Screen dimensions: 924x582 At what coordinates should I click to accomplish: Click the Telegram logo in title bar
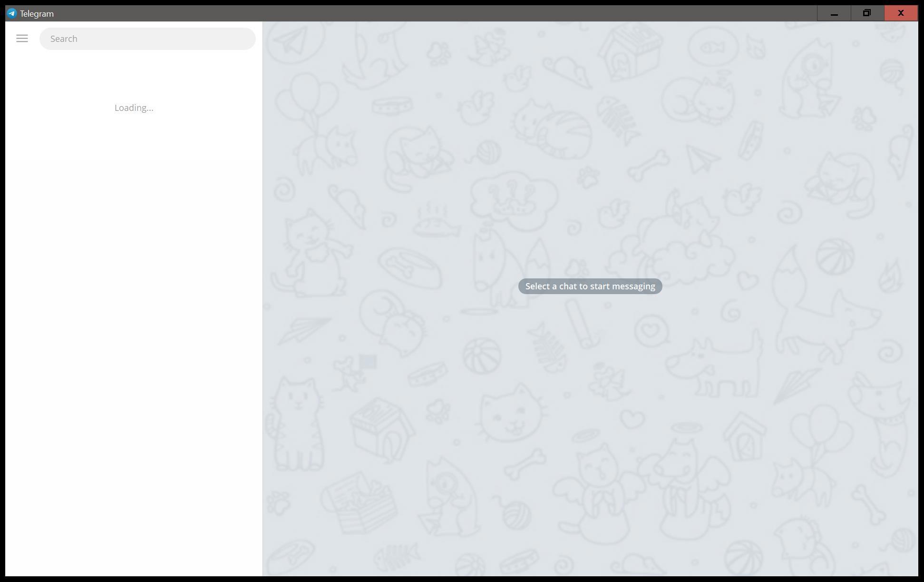[x=11, y=13]
